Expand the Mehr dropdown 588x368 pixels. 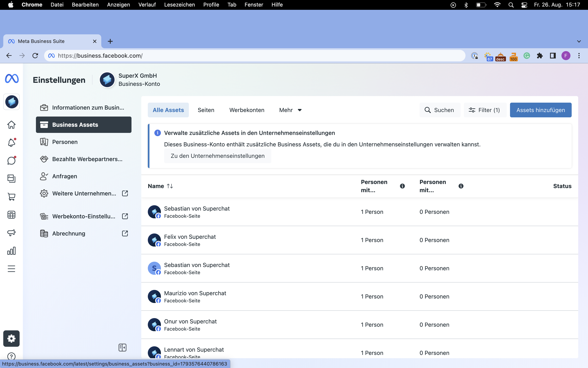(x=290, y=110)
